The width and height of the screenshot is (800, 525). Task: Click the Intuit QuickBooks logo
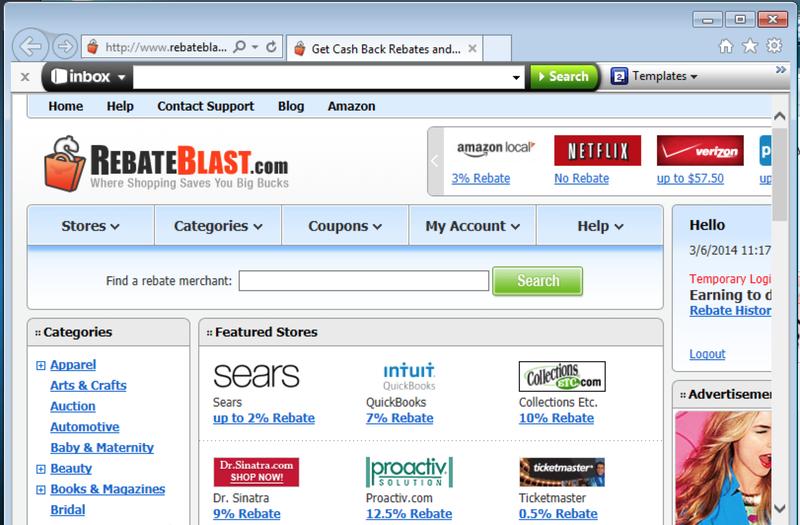click(x=409, y=376)
